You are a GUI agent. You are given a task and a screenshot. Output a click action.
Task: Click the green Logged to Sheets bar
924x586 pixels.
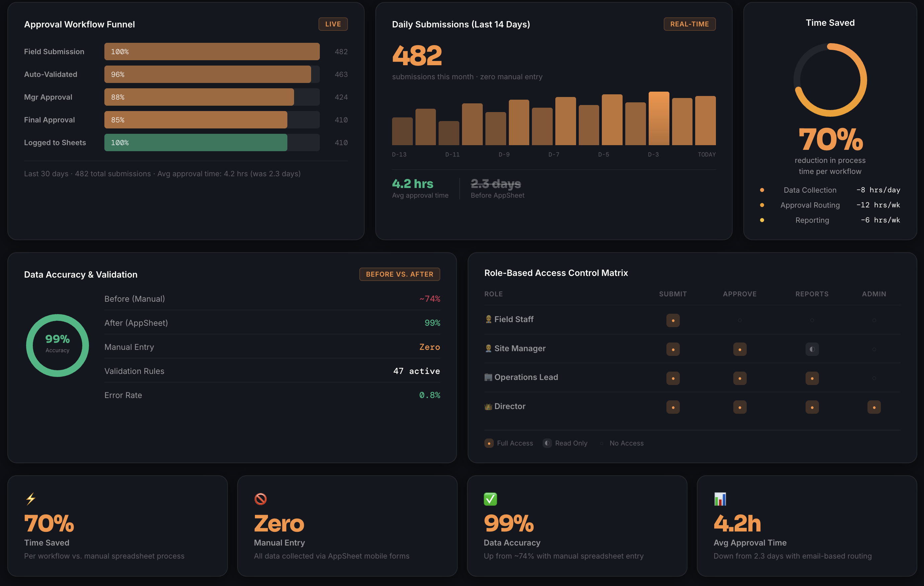coord(196,143)
